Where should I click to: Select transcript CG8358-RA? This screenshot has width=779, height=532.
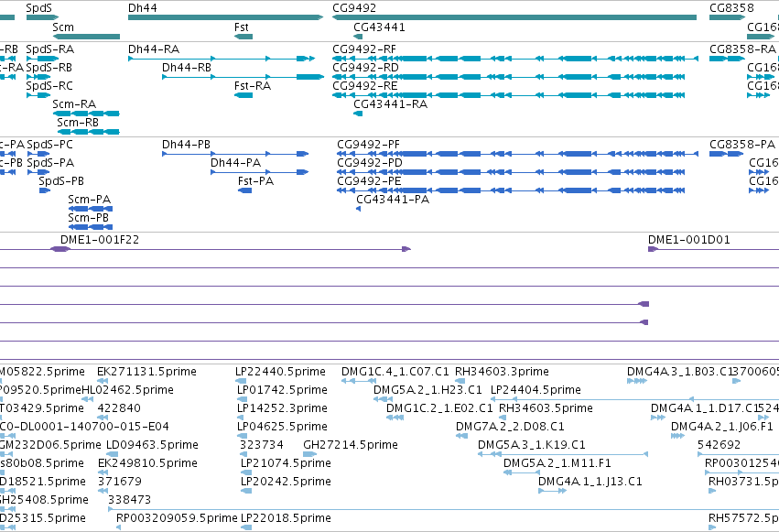point(728,59)
